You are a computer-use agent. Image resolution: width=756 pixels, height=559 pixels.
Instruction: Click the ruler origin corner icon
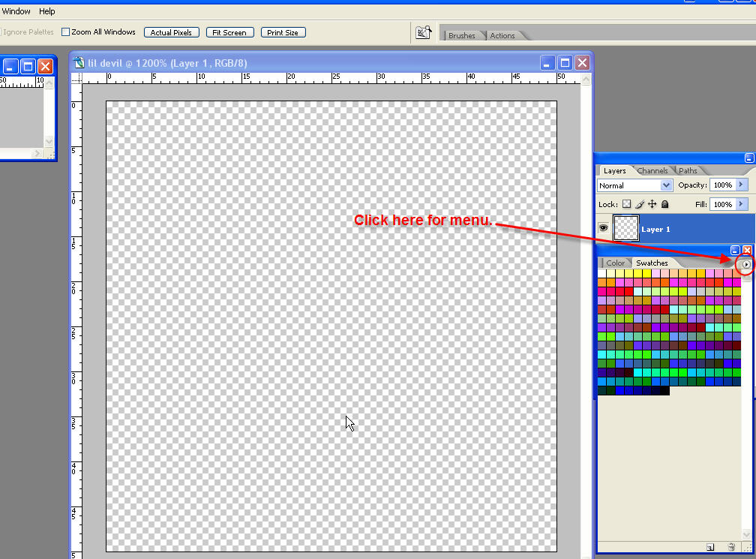[76, 77]
